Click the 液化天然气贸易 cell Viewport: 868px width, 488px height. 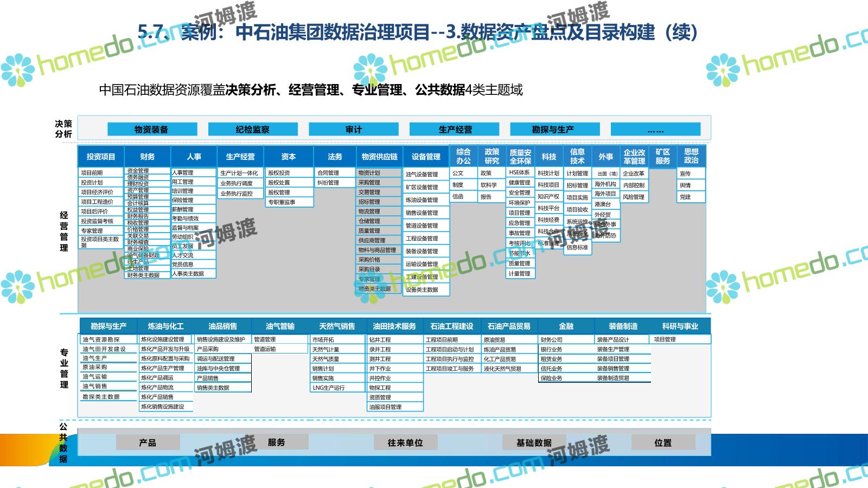click(x=509, y=369)
